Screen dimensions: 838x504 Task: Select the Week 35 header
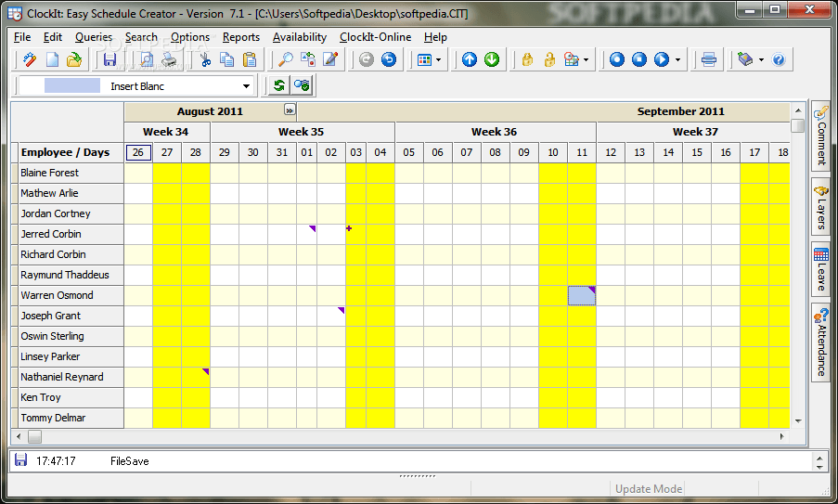click(302, 132)
